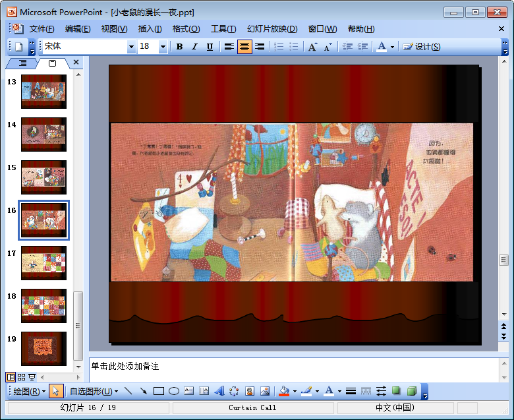Open the 格式(O) menu
This screenshot has height=420, width=514.
(x=186, y=29)
